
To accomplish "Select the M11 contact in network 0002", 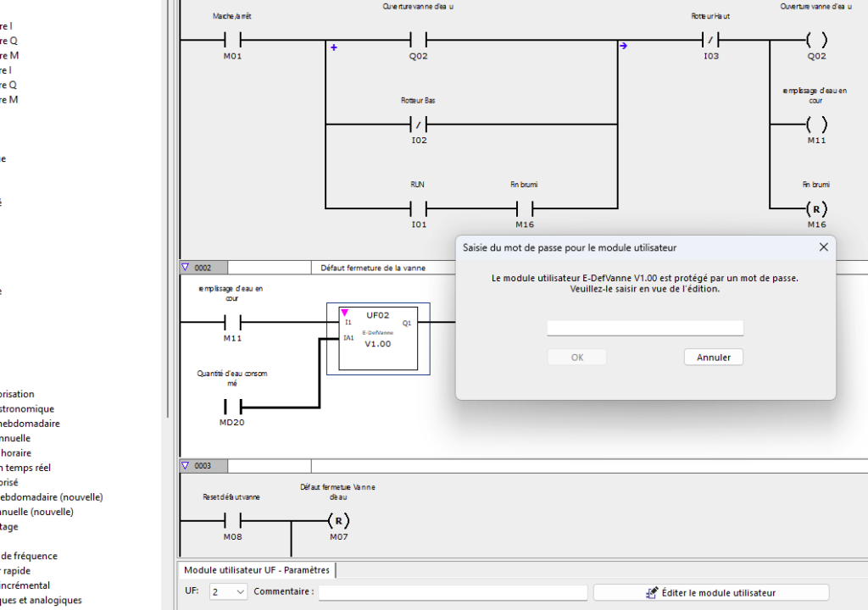I will tap(232, 322).
